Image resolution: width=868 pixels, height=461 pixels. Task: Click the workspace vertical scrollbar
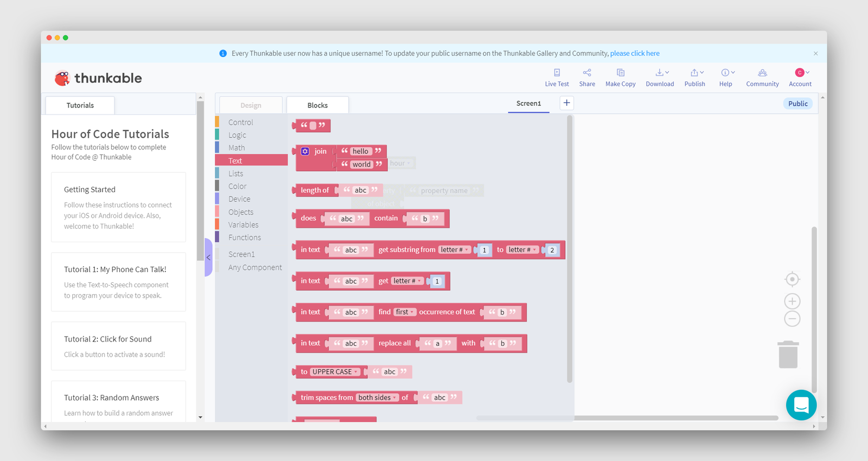(814, 310)
